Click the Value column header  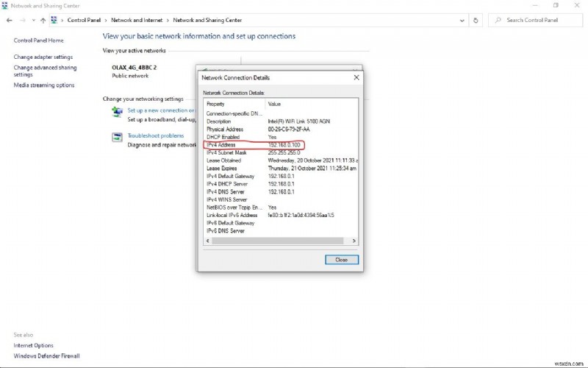click(x=311, y=104)
